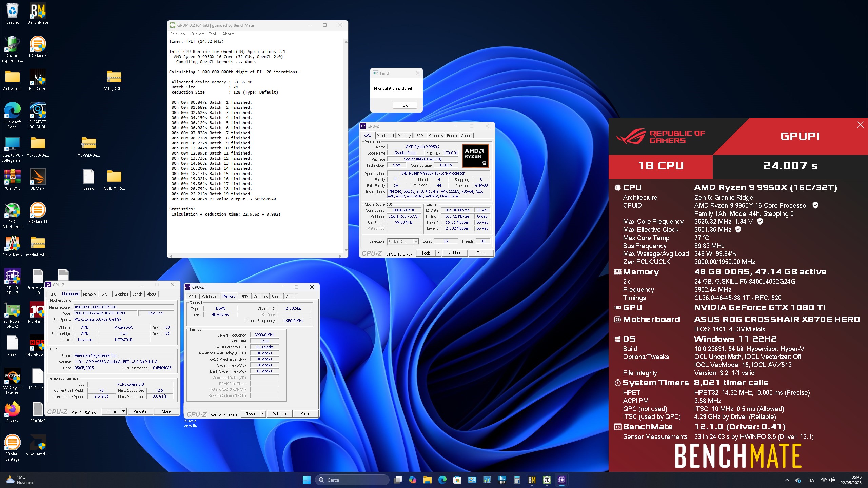
Task: Launch the 3DMark Vantage desktop icon
Action: [x=12, y=448]
